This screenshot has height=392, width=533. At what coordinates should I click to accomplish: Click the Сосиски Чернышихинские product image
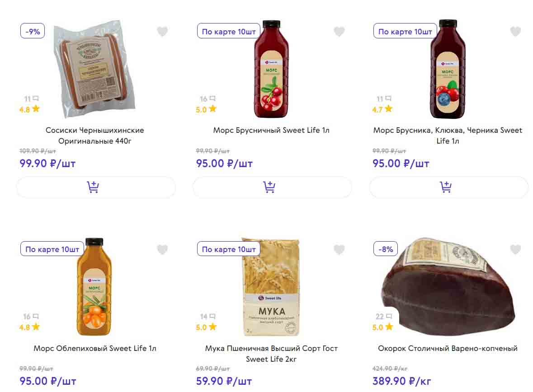(x=94, y=68)
